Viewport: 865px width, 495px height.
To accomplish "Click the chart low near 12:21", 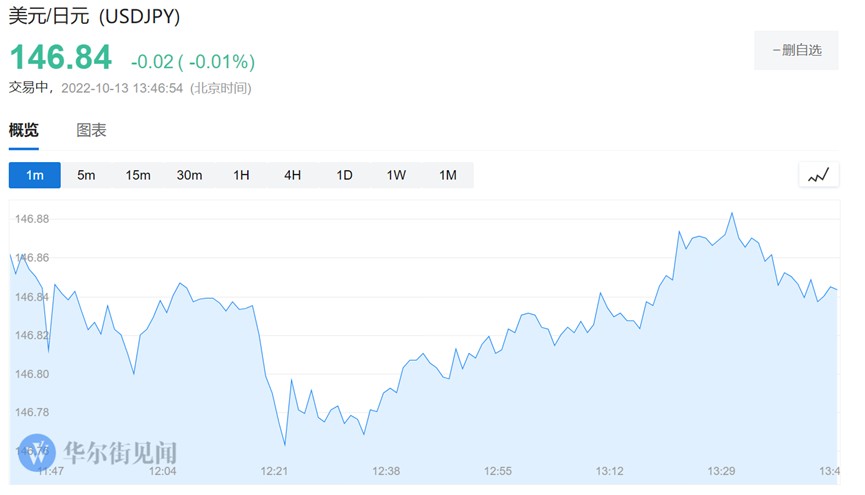I will (x=285, y=445).
